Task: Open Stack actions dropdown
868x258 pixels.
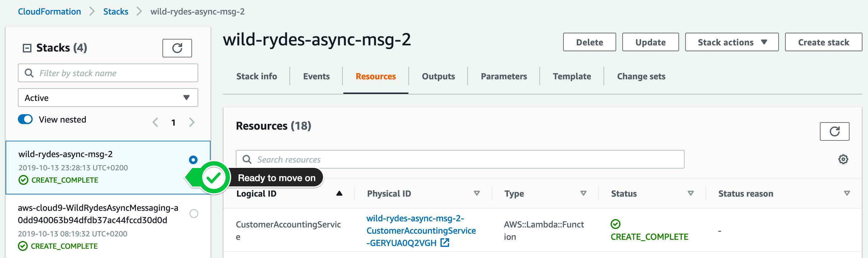Action: click(731, 42)
